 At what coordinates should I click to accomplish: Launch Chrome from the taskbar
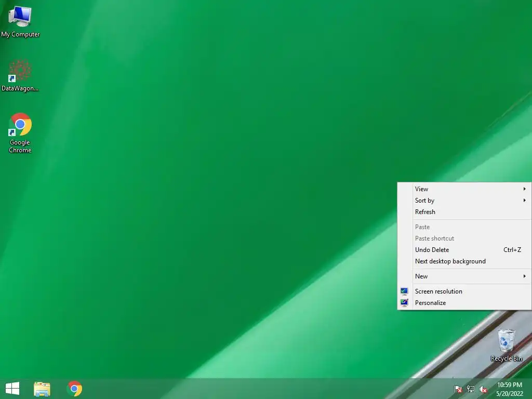(x=75, y=389)
